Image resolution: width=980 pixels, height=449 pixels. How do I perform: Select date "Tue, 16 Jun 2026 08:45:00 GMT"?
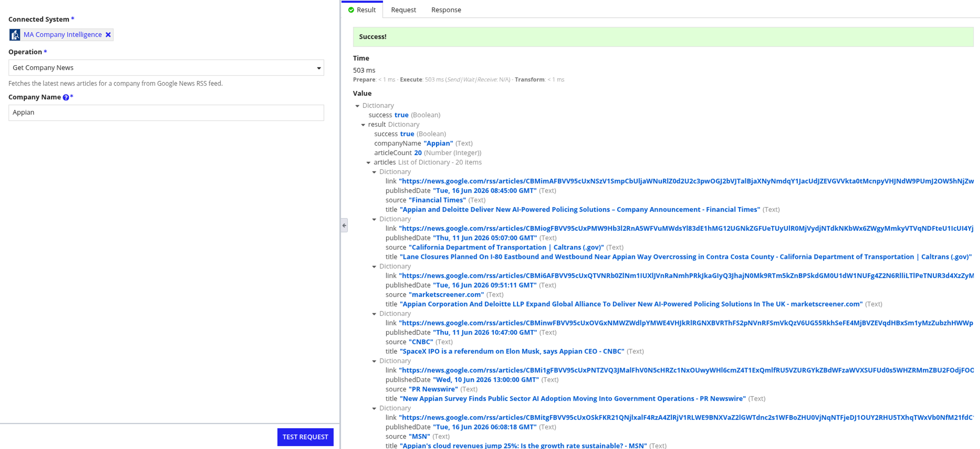click(x=485, y=191)
